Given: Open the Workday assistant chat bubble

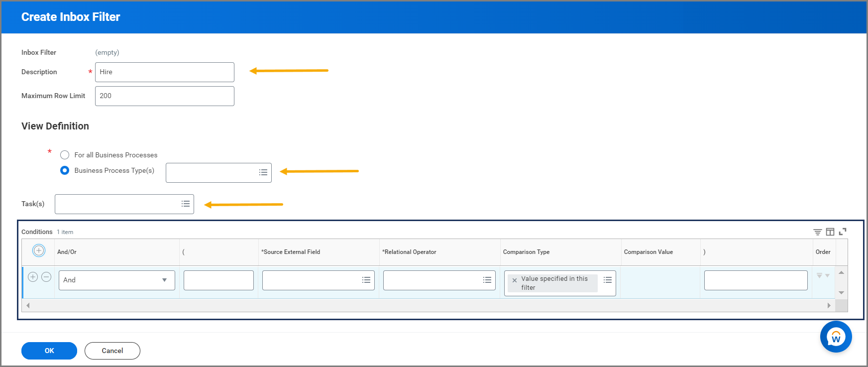Looking at the screenshot, I should (x=836, y=337).
